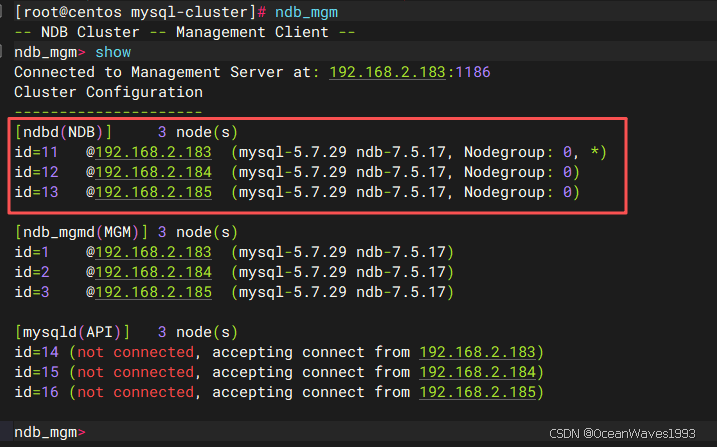The image size is (717, 447).
Task: Click the 'id=15' API node label
Action: [x=36, y=372]
